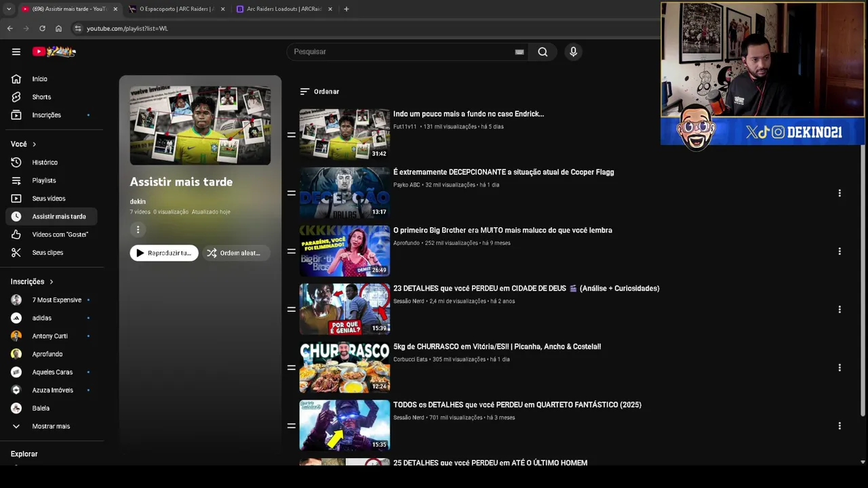Open the playlist cover image
Viewport: 868px width, 488px height.
pyautogui.click(x=200, y=125)
